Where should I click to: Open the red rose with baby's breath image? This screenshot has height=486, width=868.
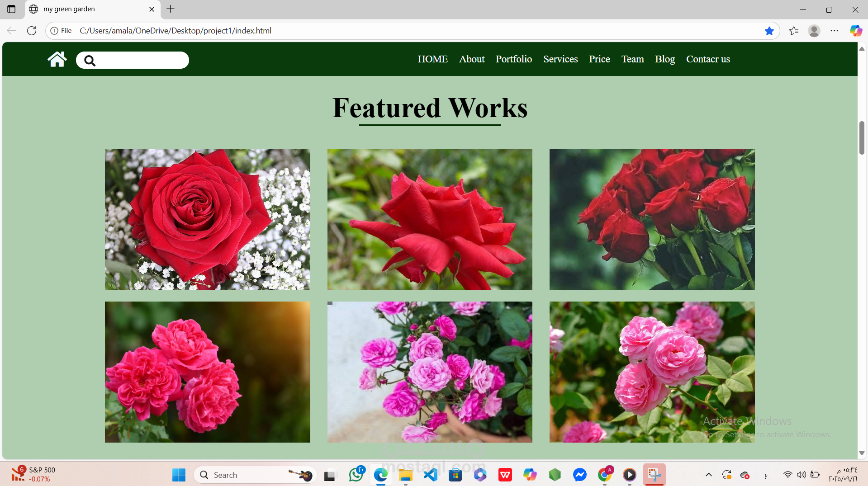pyautogui.click(x=208, y=219)
